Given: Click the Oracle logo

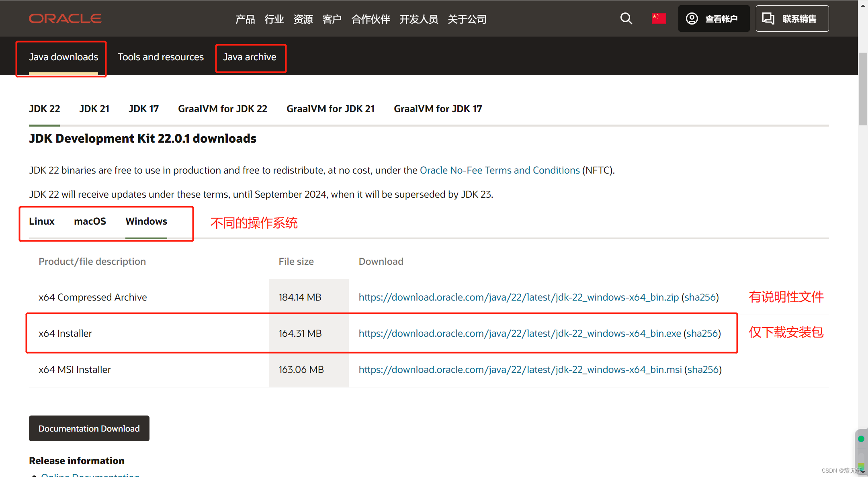Looking at the screenshot, I should pos(65,18).
